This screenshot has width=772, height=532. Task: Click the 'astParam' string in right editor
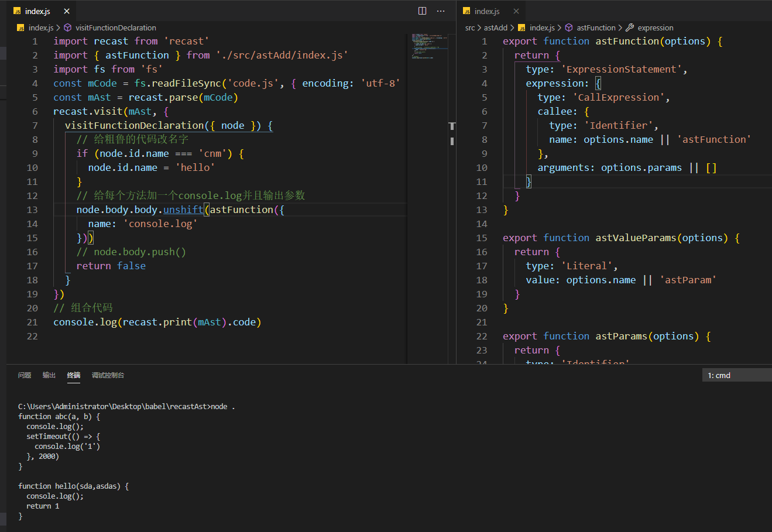688,280
